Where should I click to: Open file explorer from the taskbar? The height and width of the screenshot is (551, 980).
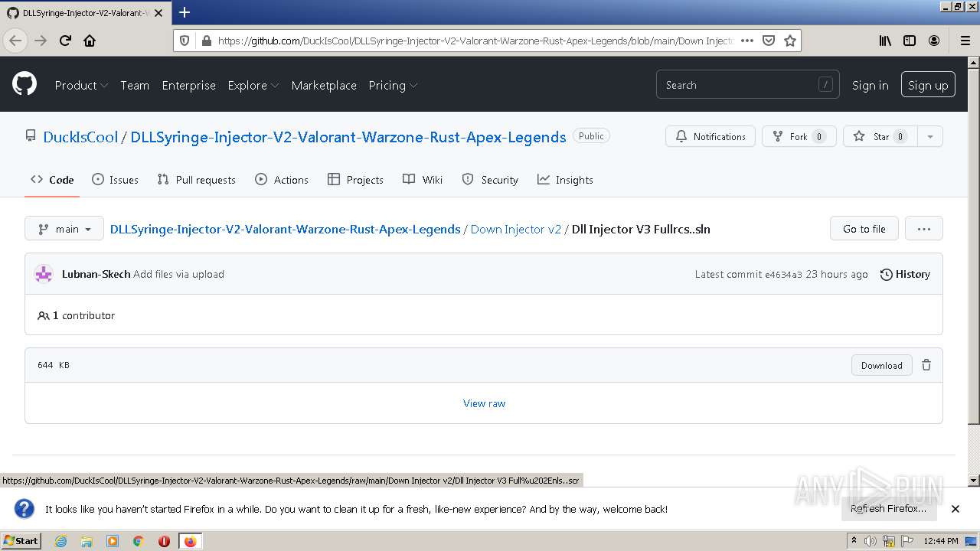coord(87,541)
